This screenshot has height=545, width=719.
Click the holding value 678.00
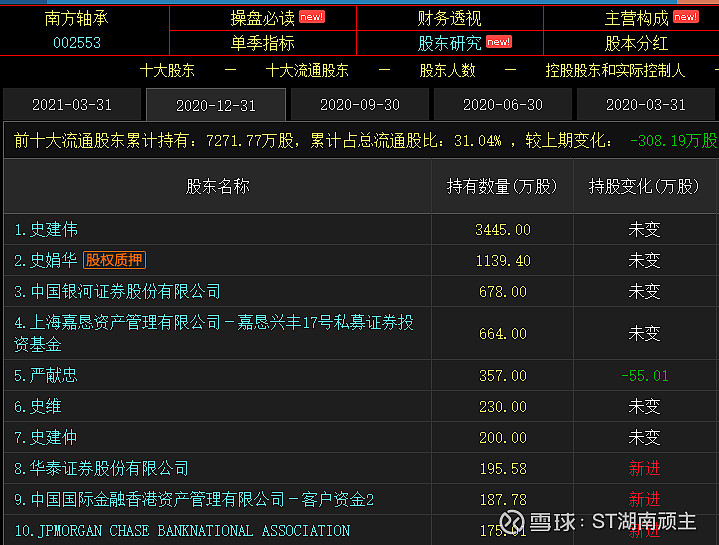point(503,292)
